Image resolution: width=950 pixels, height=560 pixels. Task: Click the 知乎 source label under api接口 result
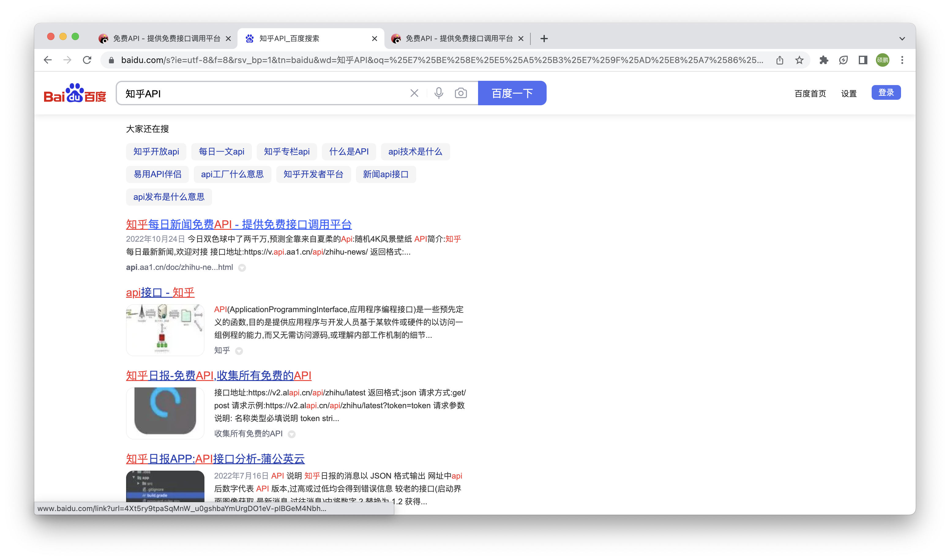click(222, 351)
